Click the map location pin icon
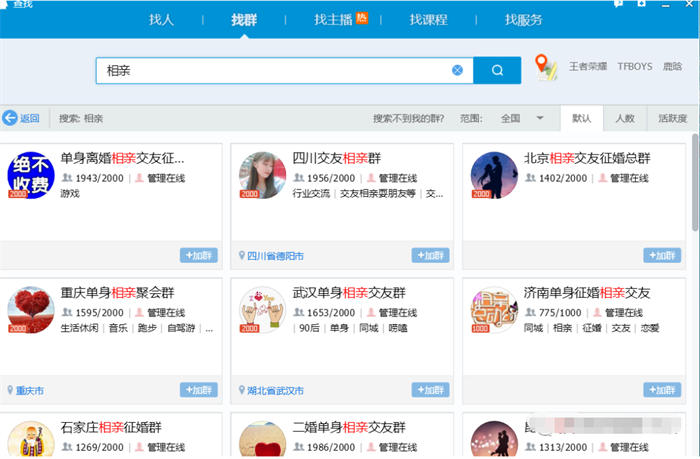The height and width of the screenshot is (459, 700). (544, 67)
